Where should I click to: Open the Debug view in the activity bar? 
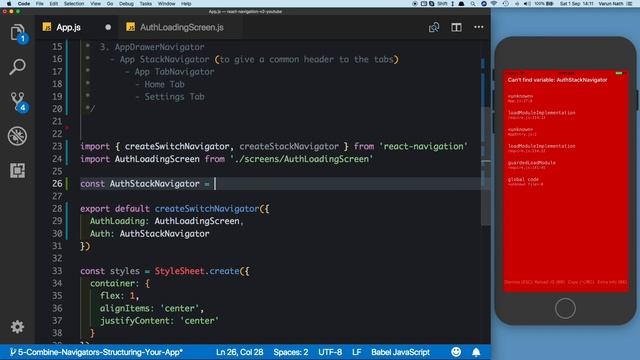[18, 136]
